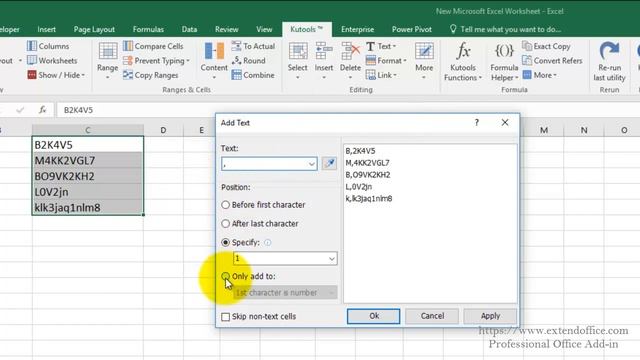Open the Specify position dropdown arrow
Image resolution: width=640 pixels, height=360 pixels.
[x=331, y=259]
